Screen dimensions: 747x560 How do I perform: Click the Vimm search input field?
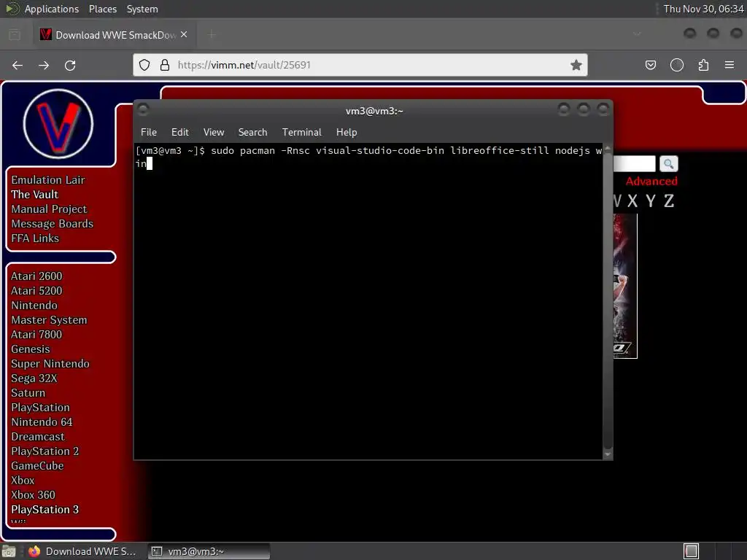coord(634,164)
